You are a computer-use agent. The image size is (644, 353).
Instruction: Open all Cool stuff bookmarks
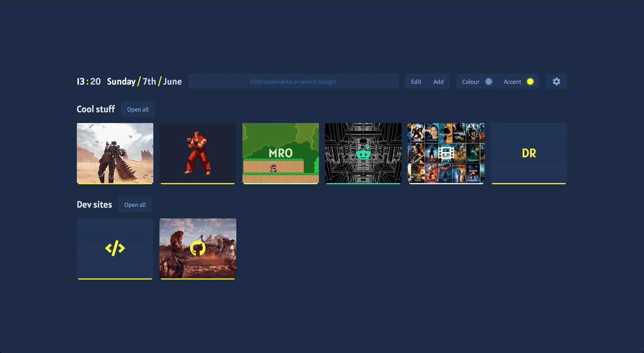[x=138, y=109]
